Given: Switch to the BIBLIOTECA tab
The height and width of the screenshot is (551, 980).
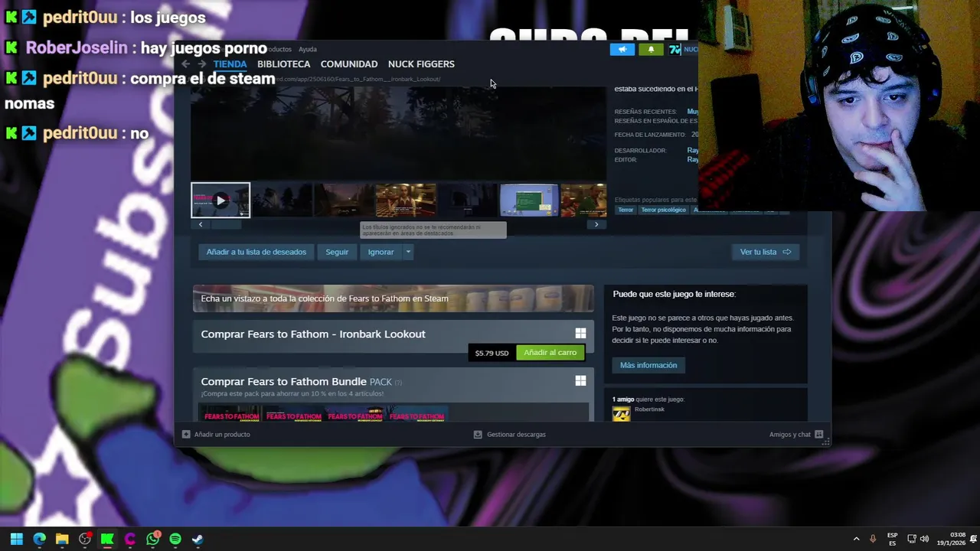Looking at the screenshot, I should [283, 64].
